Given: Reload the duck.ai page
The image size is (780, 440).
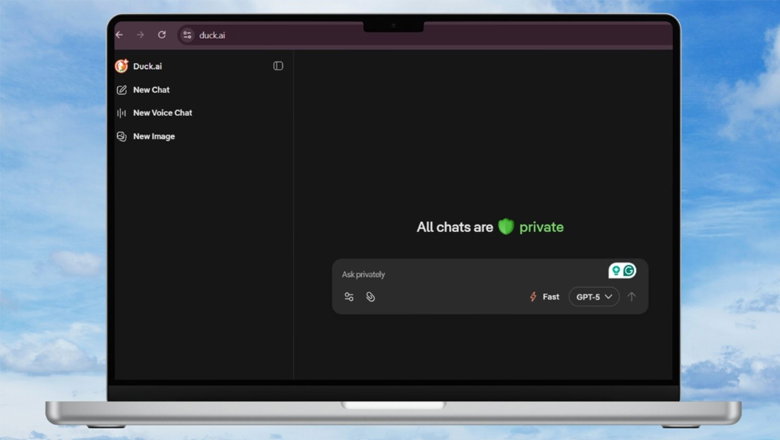Looking at the screenshot, I should click(162, 35).
